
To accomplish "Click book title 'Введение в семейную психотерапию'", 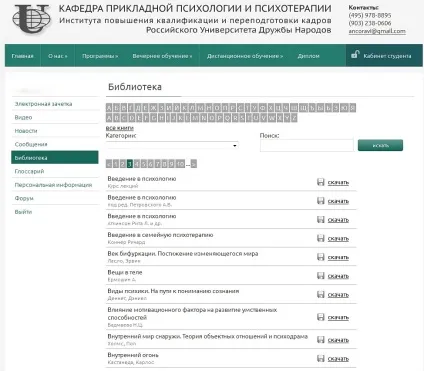I will coord(160,235).
